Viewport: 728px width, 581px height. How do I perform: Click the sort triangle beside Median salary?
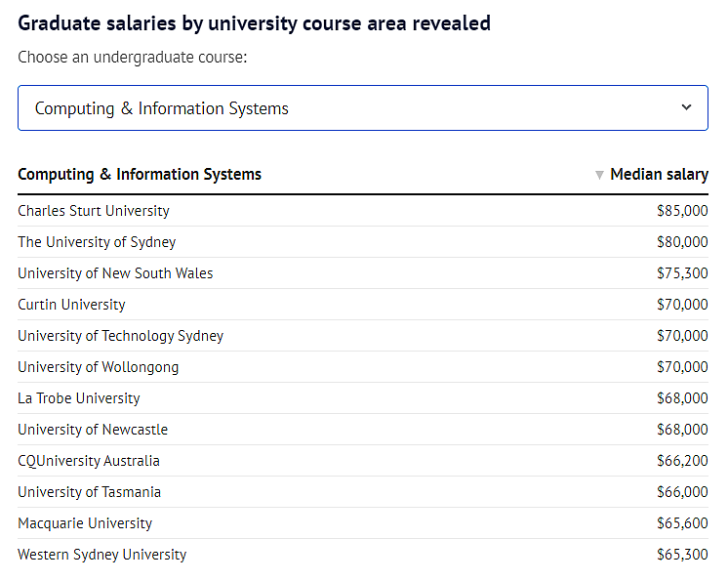click(599, 175)
